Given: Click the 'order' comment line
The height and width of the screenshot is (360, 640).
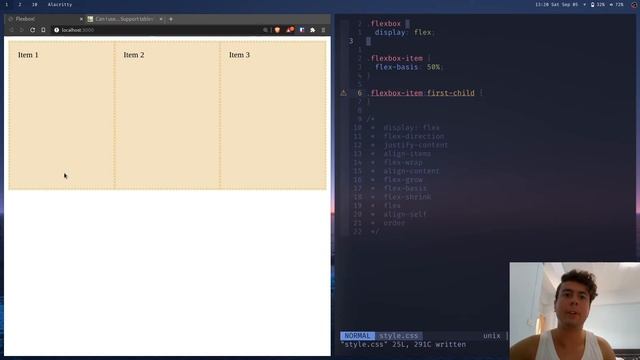Looking at the screenshot, I should click(394, 223).
